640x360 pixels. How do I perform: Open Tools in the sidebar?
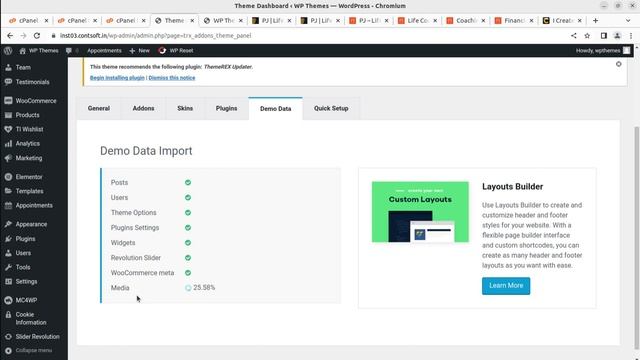pyautogui.click(x=23, y=267)
